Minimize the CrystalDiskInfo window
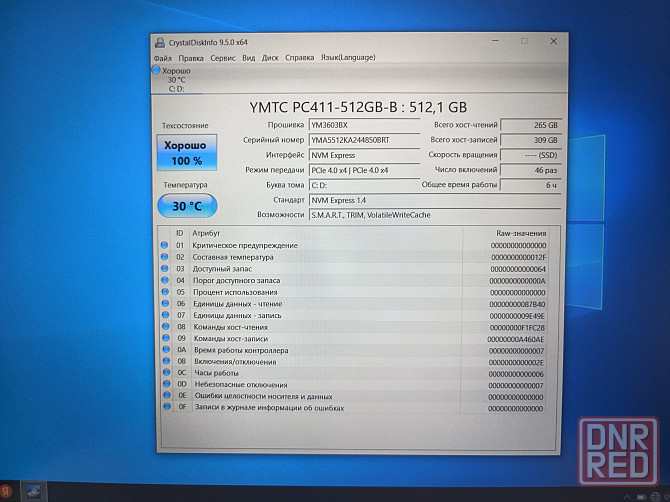 pyautogui.click(x=496, y=41)
